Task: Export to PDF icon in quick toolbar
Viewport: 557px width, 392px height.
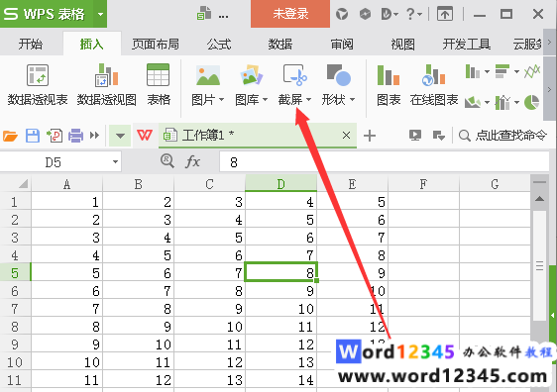Action: (x=55, y=136)
